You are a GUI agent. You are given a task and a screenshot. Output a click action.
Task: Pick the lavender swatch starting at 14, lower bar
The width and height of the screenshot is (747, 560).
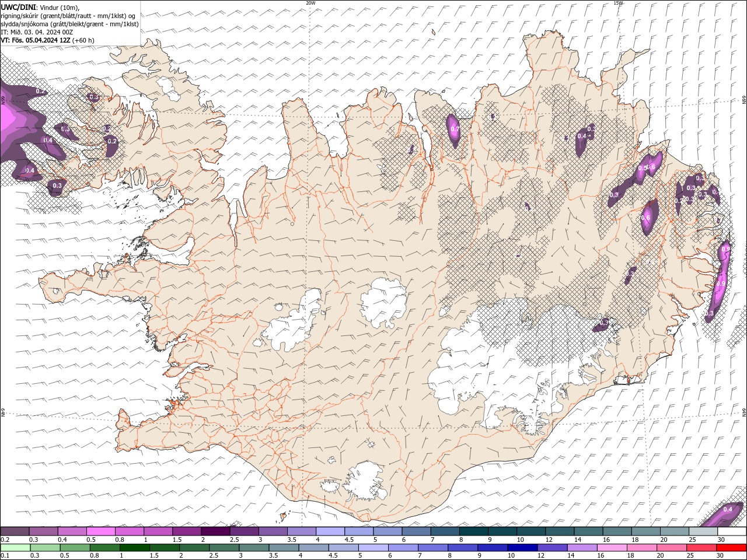point(582,547)
